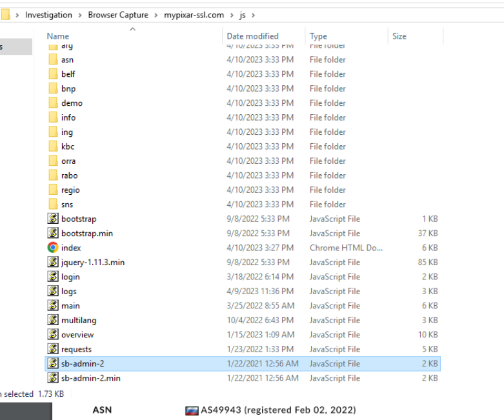
Task: Sort by Date modified column header
Action: (x=252, y=36)
